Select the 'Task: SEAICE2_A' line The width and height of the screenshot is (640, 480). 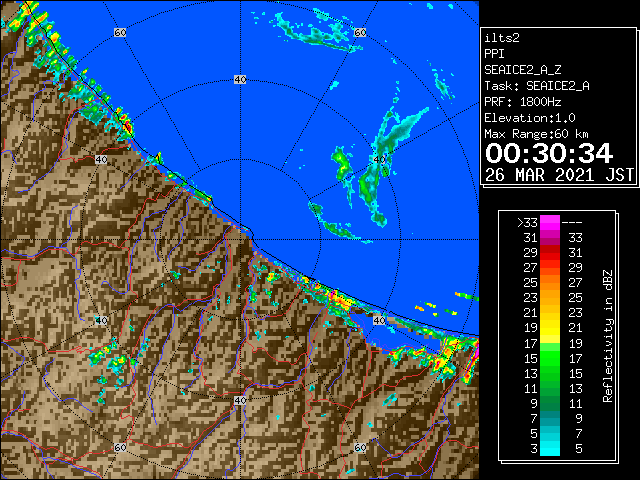pyautogui.click(x=537, y=86)
